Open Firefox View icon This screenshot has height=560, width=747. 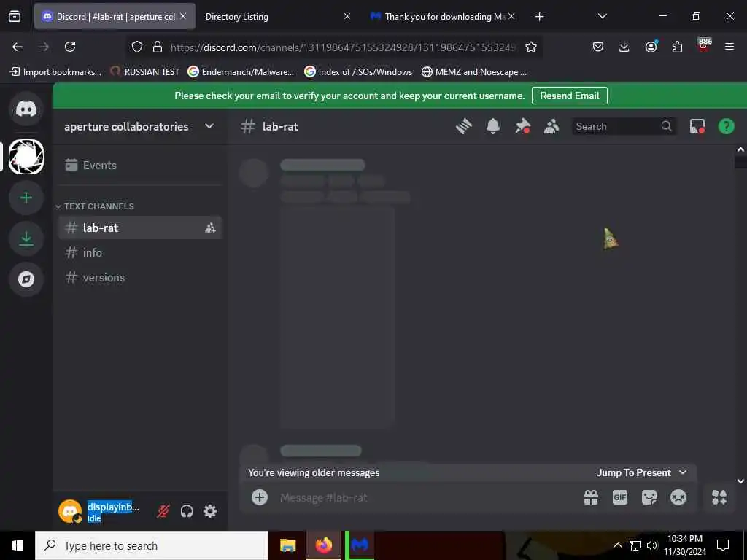pyautogui.click(x=15, y=17)
